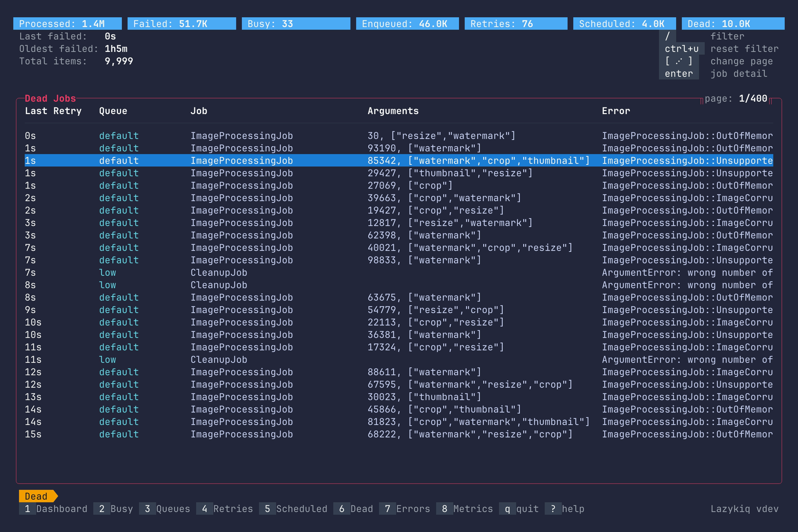Click the enter job detail hint
Image resolution: width=798 pixels, height=532 pixels.
679,74
